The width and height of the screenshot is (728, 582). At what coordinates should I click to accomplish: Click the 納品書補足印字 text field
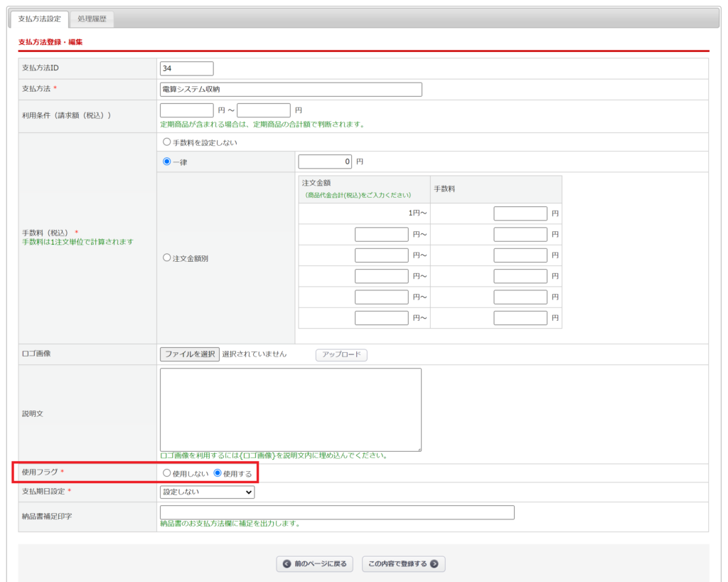(x=337, y=512)
